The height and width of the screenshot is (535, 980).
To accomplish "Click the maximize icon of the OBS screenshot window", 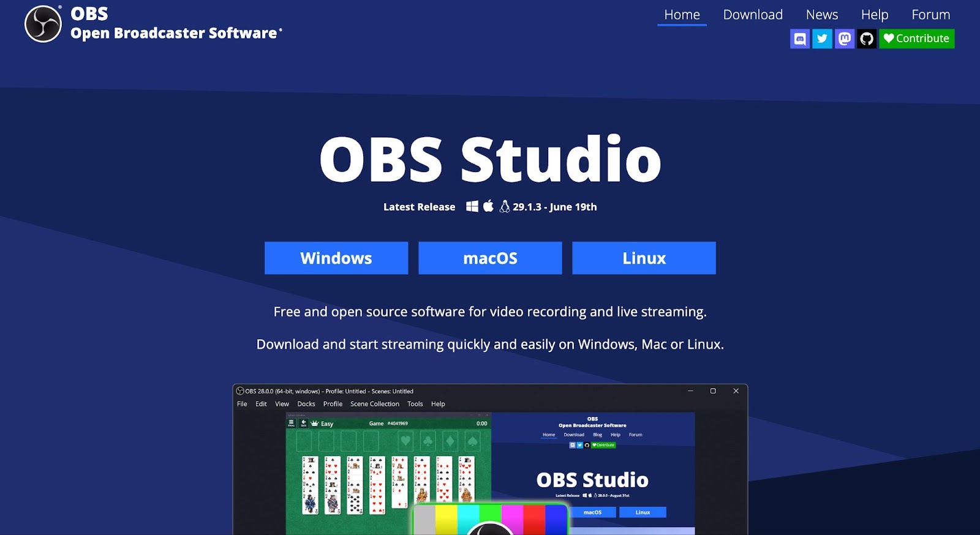I will click(x=713, y=391).
